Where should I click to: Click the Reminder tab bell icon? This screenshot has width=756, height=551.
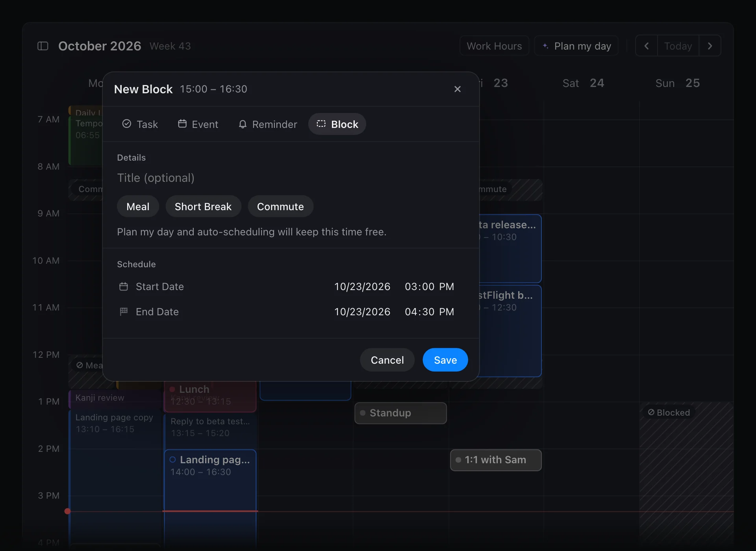[x=243, y=124]
